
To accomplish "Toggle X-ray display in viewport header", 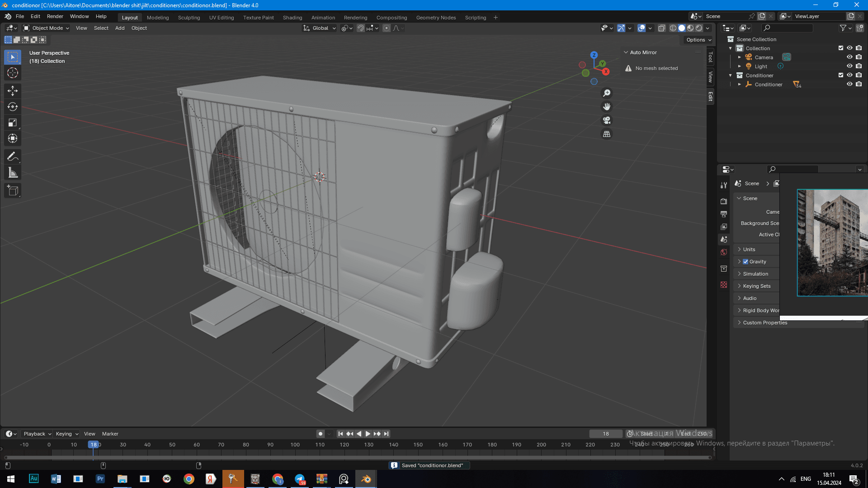I will (661, 28).
